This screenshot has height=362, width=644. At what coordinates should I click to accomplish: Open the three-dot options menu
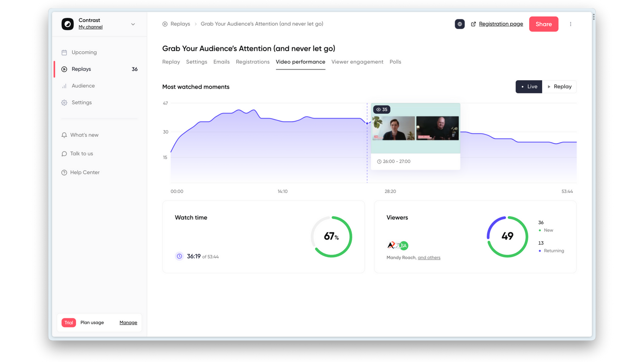pos(571,24)
